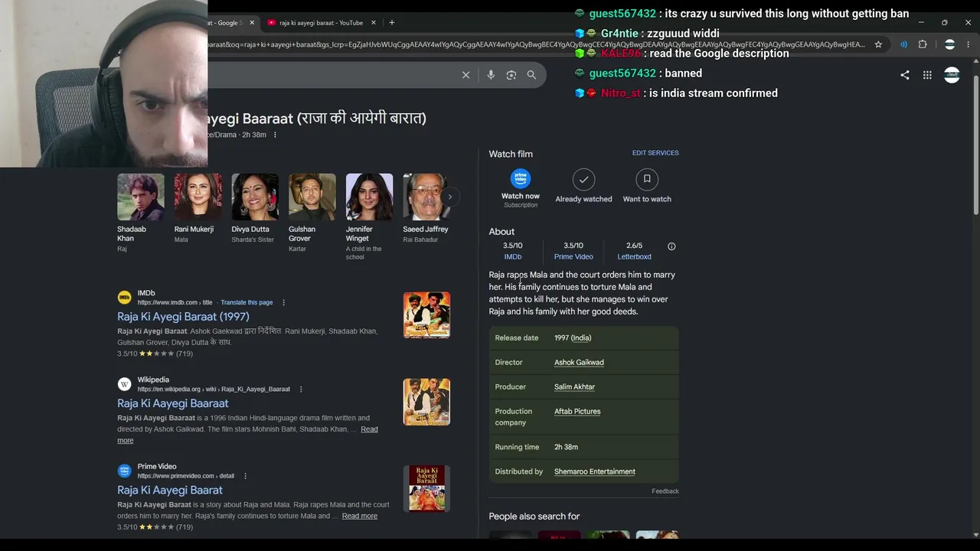Select cast member Divya Dutta photo
The image size is (980, 551).
(x=255, y=197)
